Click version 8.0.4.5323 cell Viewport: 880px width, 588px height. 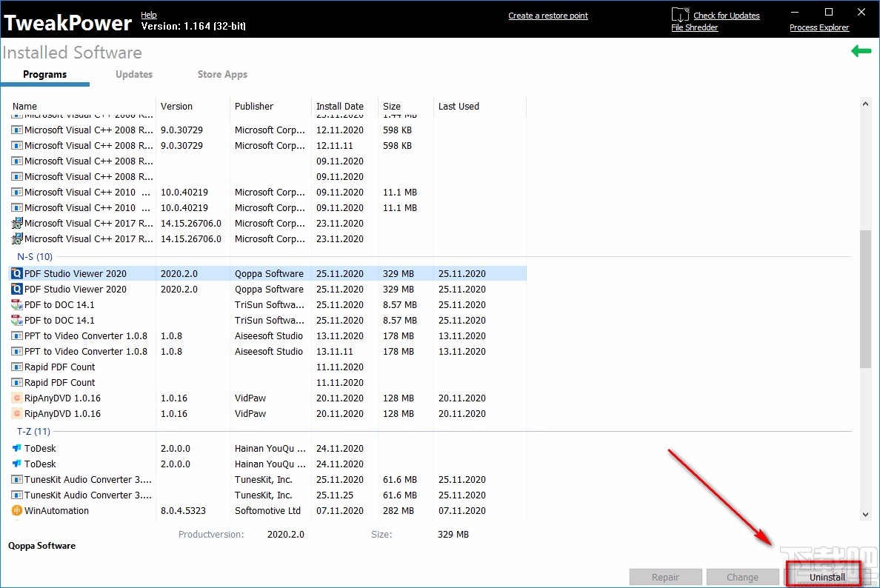coord(183,511)
